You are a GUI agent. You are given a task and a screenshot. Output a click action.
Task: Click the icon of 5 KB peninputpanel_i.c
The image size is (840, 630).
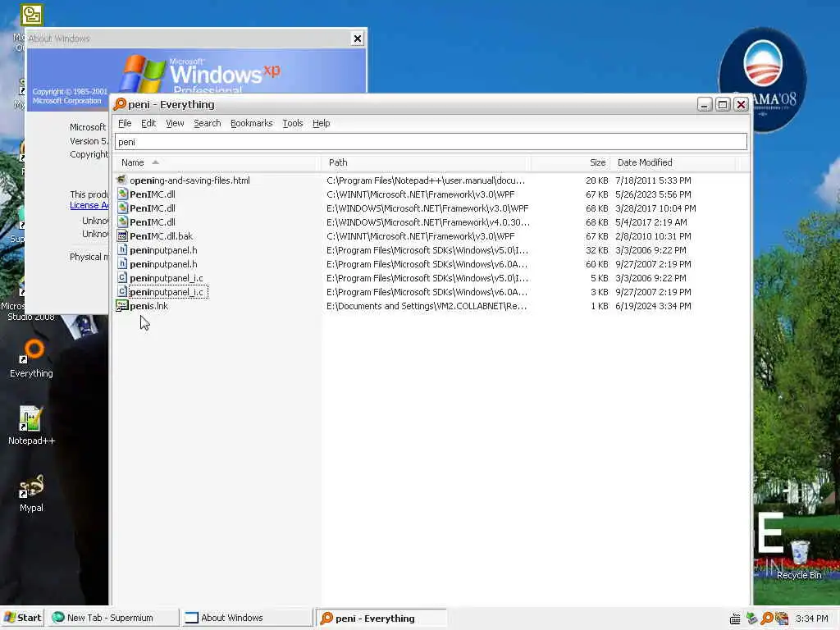coord(122,277)
